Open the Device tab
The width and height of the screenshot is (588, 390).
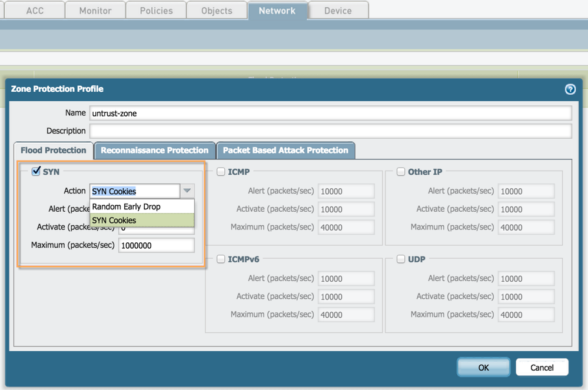[x=338, y=11]
